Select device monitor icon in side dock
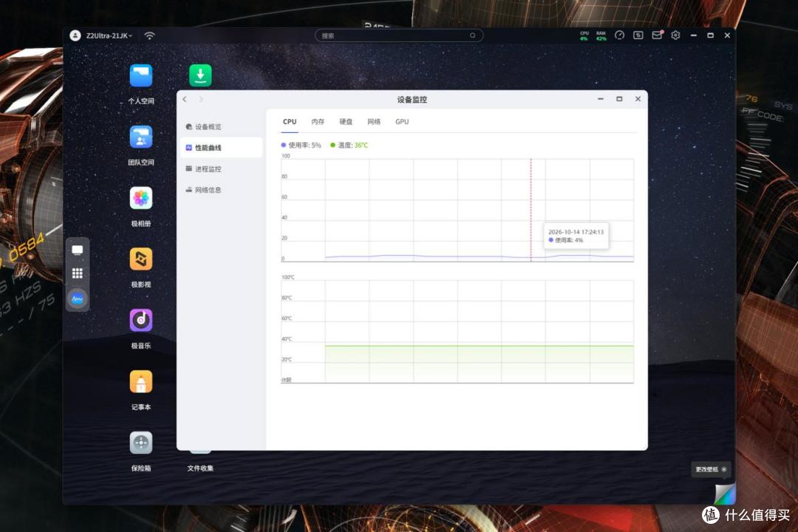Image resolution: width=798 pixels, height=532 pixels. click(x=78, y=299)
